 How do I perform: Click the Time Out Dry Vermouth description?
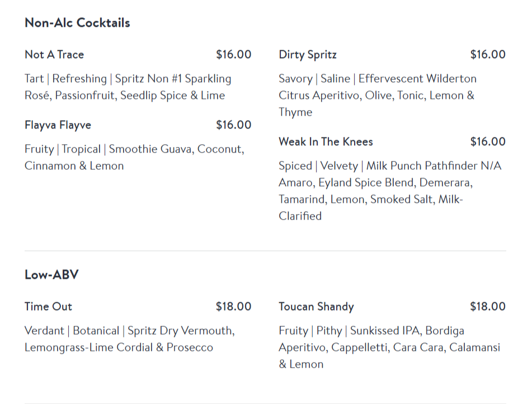[129, 339]
